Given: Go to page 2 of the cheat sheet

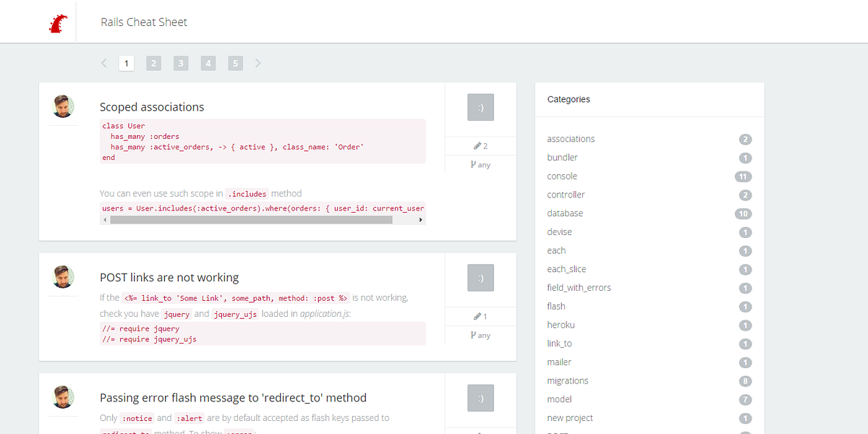Looking at the screenshot, I should coord(153,63).
